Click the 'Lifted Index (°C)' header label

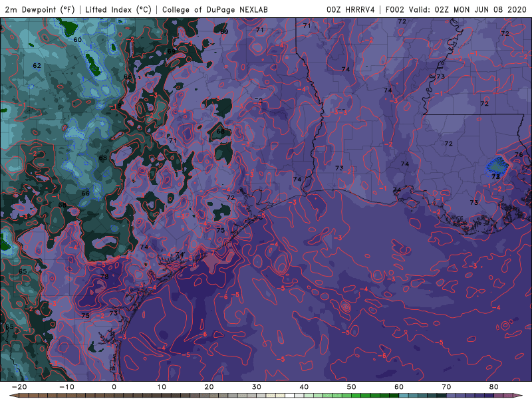[x=118, y=9]
